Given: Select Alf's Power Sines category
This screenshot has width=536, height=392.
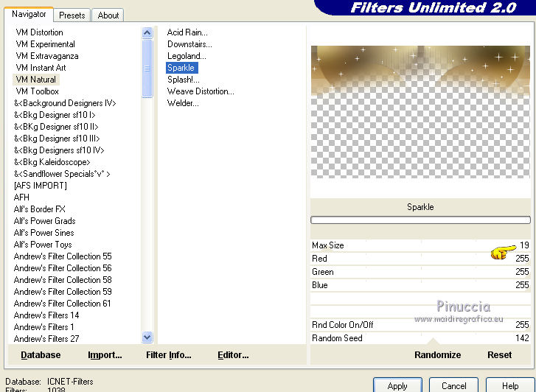Looking at the screenshot, I should (x=43, y=233).
